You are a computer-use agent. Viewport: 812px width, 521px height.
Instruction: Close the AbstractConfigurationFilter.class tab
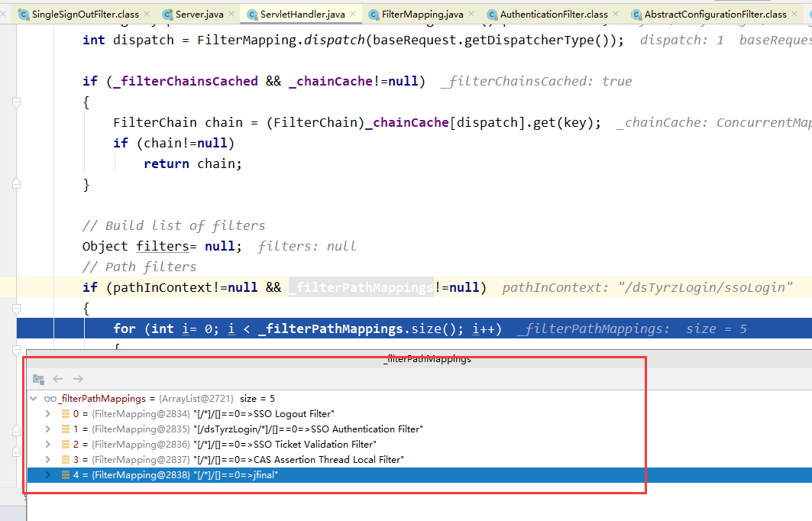(x=795, y=14)
